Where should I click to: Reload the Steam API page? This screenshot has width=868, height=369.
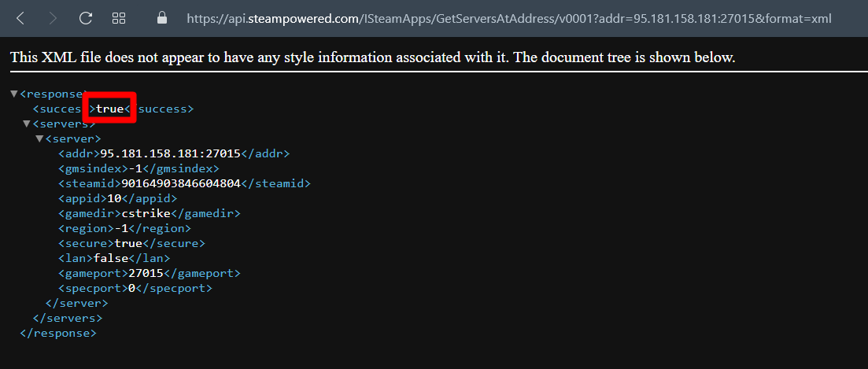coord(85,18)
